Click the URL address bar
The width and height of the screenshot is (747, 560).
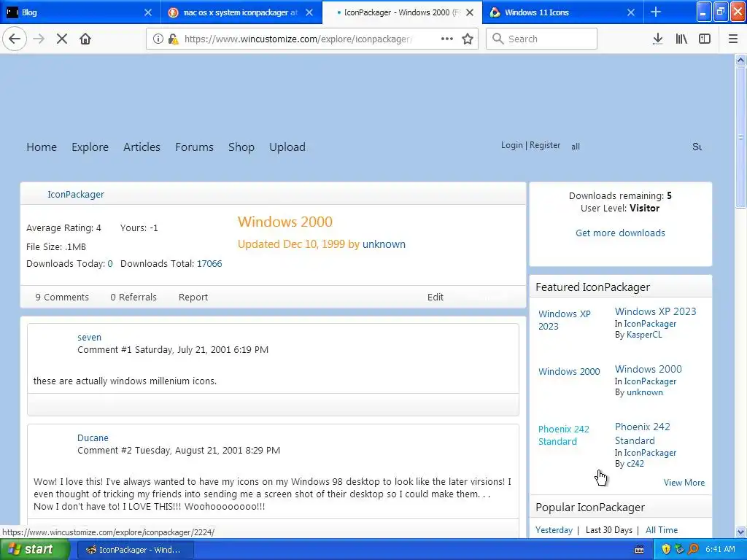[298, 39]
